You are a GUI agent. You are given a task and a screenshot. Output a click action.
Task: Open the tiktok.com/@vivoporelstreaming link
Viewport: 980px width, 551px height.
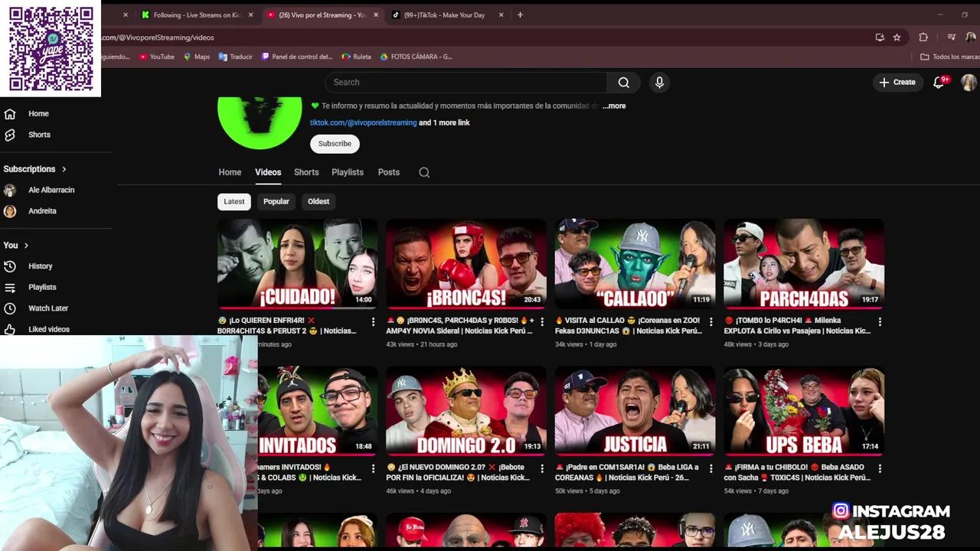363,122
